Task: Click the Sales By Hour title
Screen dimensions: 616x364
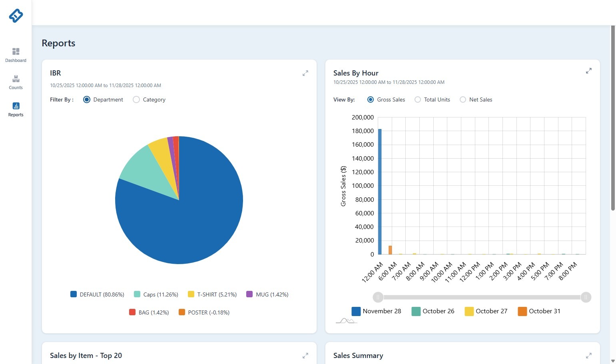Action: pyautogui.click(x=356, y=73)
